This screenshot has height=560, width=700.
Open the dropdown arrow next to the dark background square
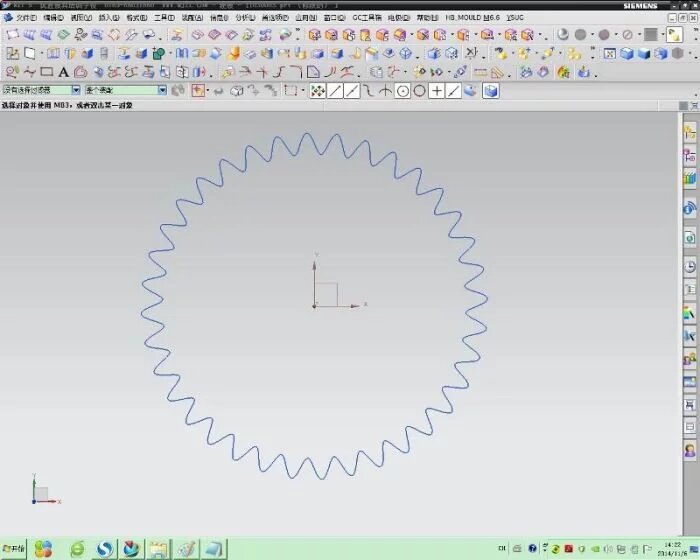tap(662, 35)
